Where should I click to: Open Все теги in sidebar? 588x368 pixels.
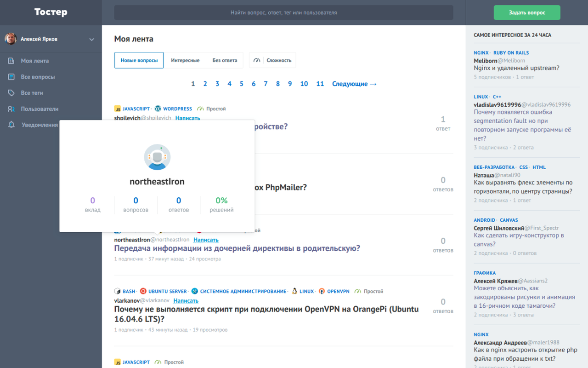click(32, 93)
